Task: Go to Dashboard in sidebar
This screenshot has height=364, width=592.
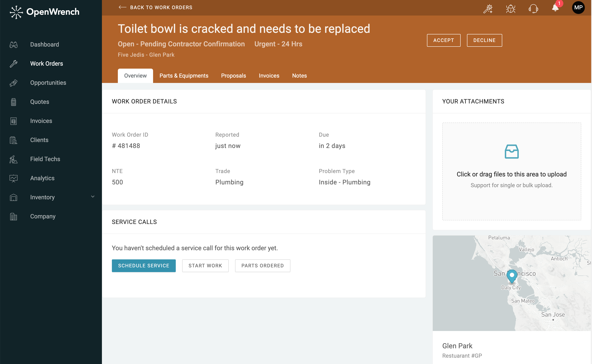Action: coord(45,45)
